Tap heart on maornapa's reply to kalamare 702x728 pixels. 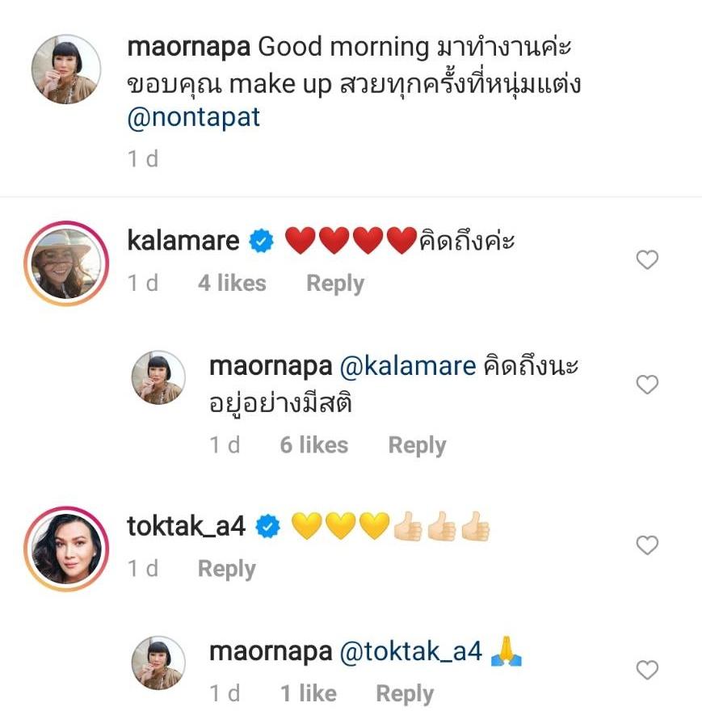point(647,385)
